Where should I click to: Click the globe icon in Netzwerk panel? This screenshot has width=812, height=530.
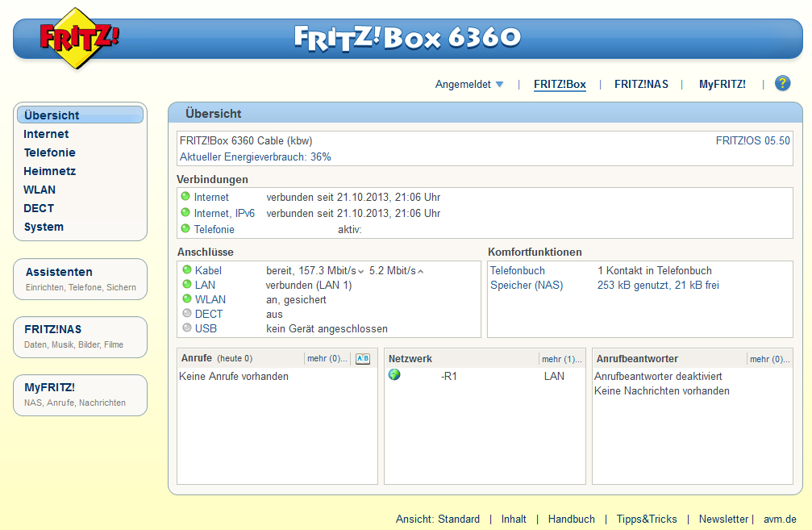pos(394,374)
